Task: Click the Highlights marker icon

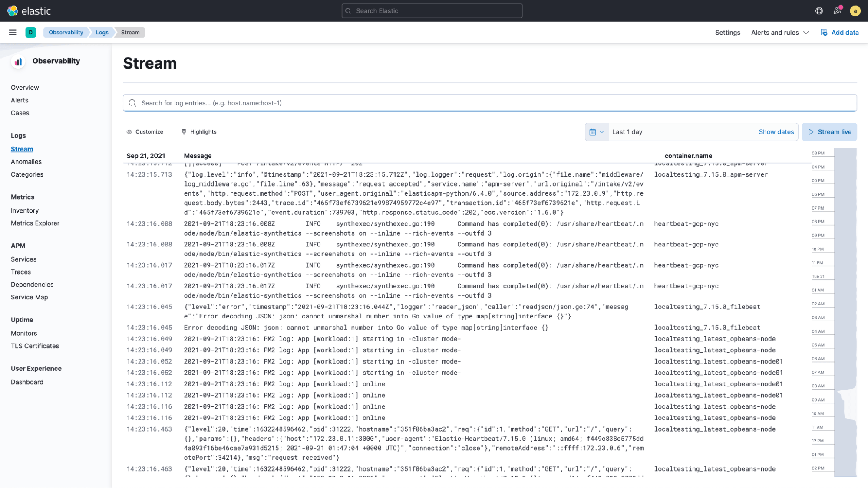Action: point(184,132)
